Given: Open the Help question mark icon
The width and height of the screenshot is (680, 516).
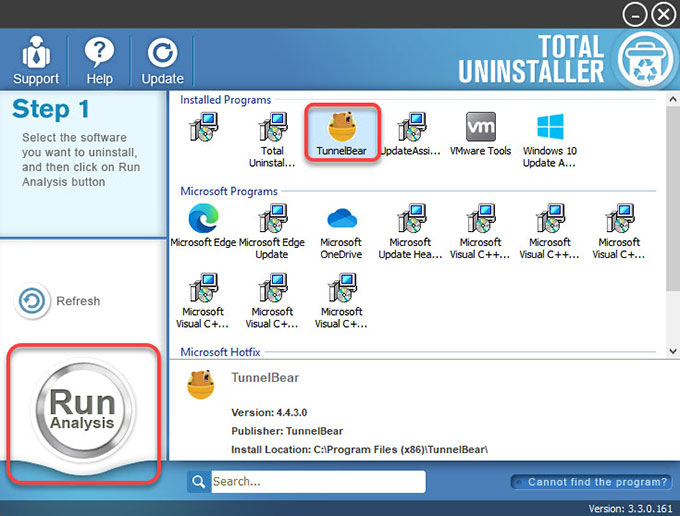Looking at the screenshot, I should [x=99, y=53].
